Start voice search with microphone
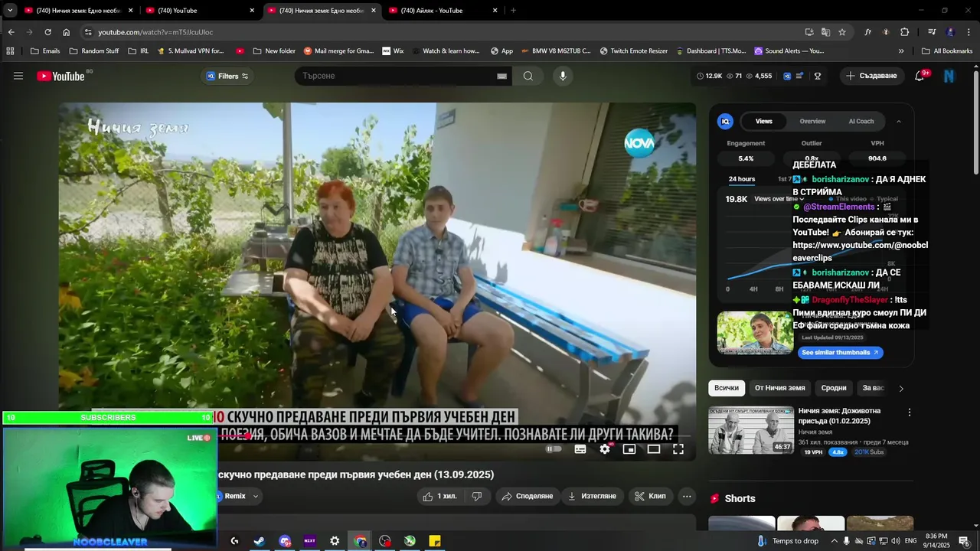The width and height of the screenshot is (980, 551). (x=563, y=76)
